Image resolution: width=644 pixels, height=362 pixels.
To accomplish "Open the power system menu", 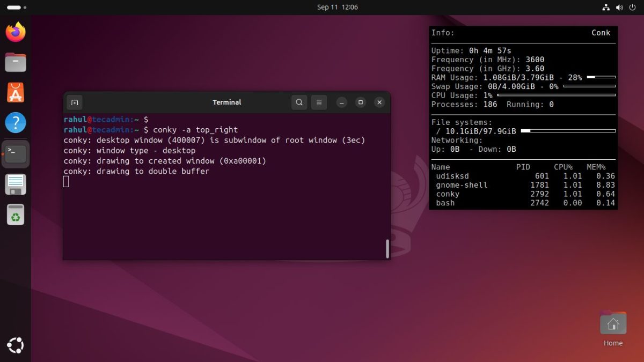I will click(632, 8).
